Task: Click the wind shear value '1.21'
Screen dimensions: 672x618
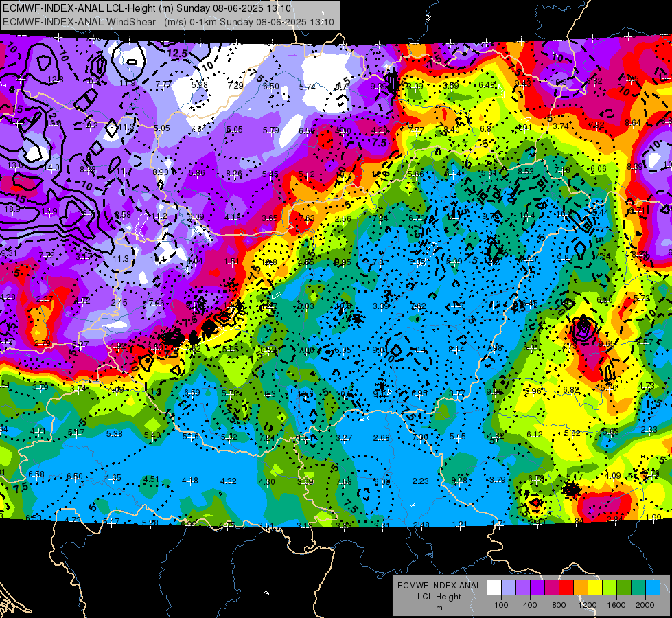Action: coord(459,524)
